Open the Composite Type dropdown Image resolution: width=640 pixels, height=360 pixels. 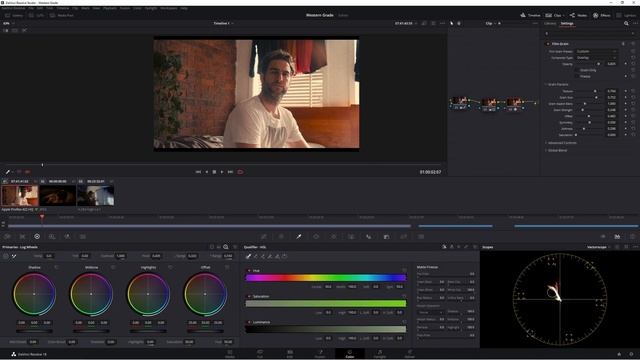click(596, 58)
